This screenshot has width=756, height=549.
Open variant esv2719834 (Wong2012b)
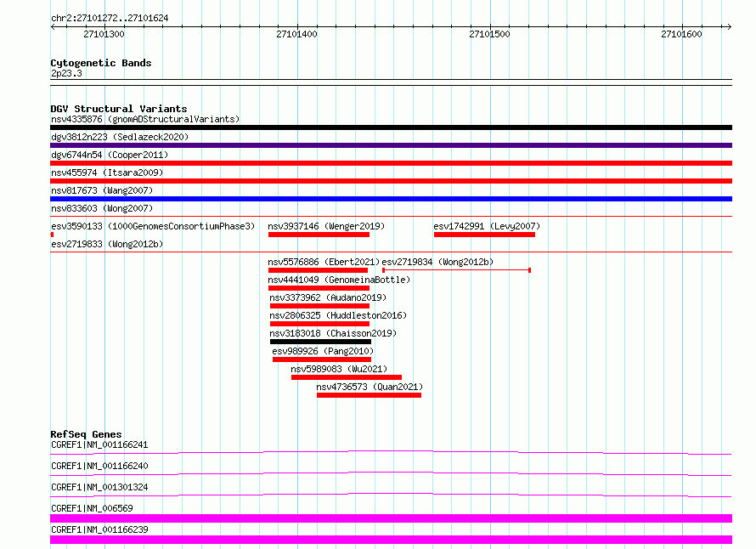click(437, 262)
